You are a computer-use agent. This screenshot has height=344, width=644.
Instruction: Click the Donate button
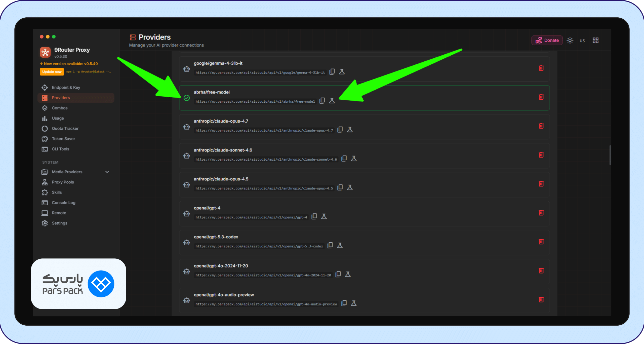[x=547, y=40]
